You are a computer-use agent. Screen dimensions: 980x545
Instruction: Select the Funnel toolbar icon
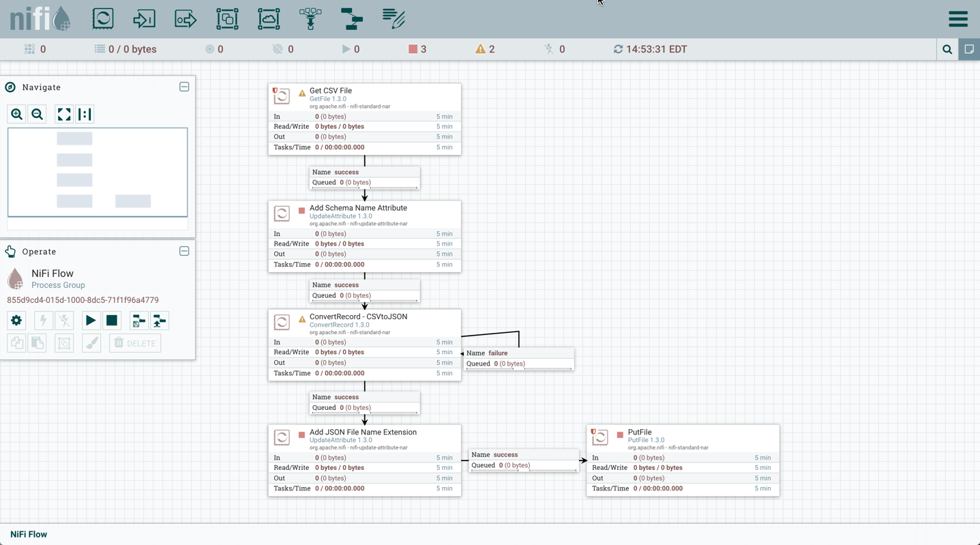point(310,18)
